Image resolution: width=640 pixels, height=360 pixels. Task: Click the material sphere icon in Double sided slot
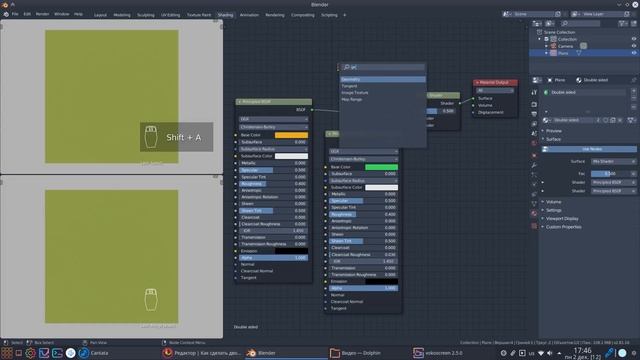click(546, 93)
